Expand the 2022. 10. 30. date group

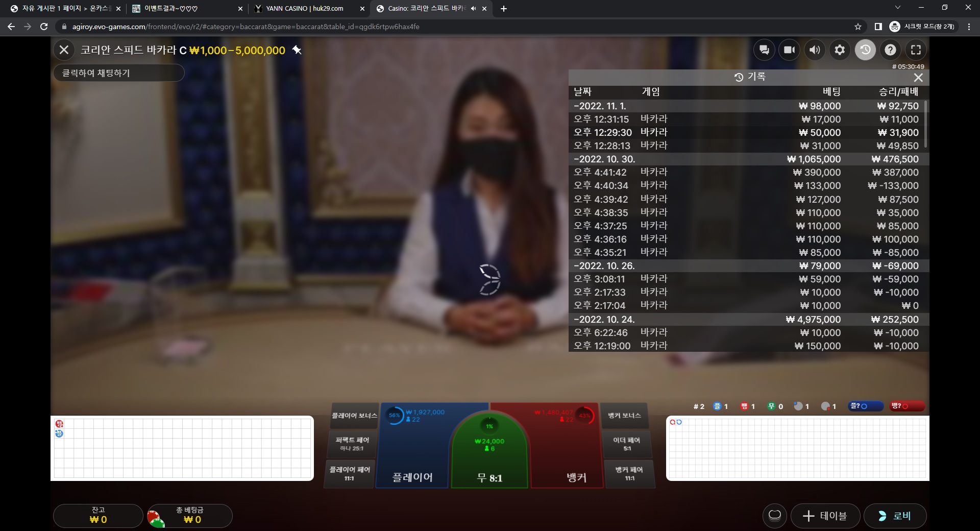pos(604,159)
